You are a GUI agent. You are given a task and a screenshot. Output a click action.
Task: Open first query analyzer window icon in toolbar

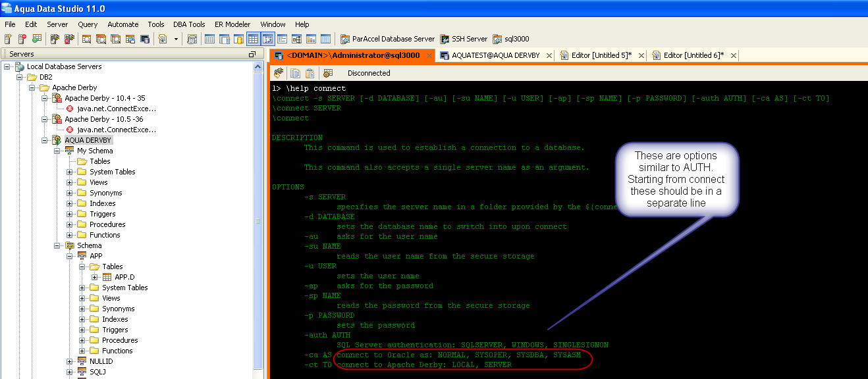click(87, 39)
